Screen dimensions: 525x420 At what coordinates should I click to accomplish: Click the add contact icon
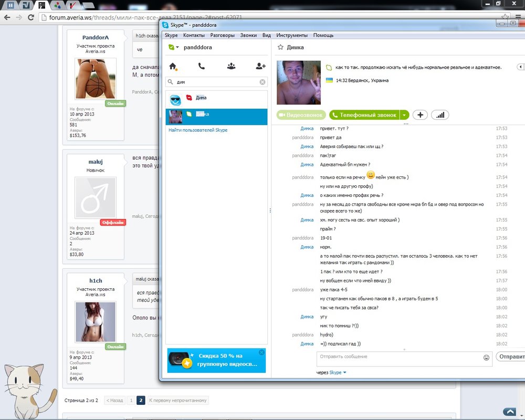point(260,66)
